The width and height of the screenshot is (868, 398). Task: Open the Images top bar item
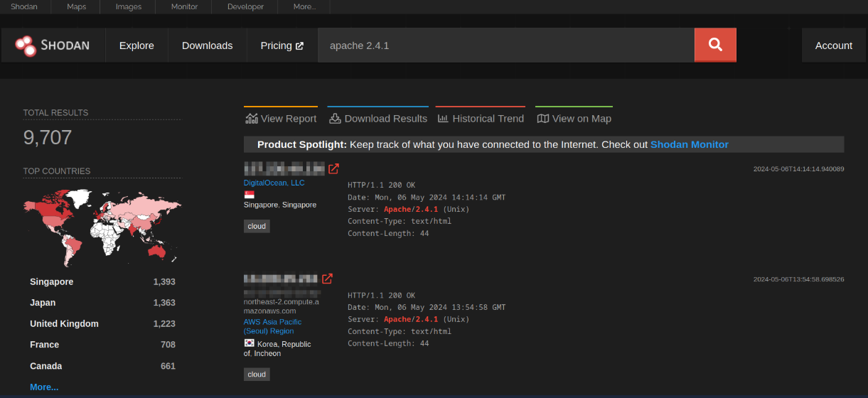point(128,6)
